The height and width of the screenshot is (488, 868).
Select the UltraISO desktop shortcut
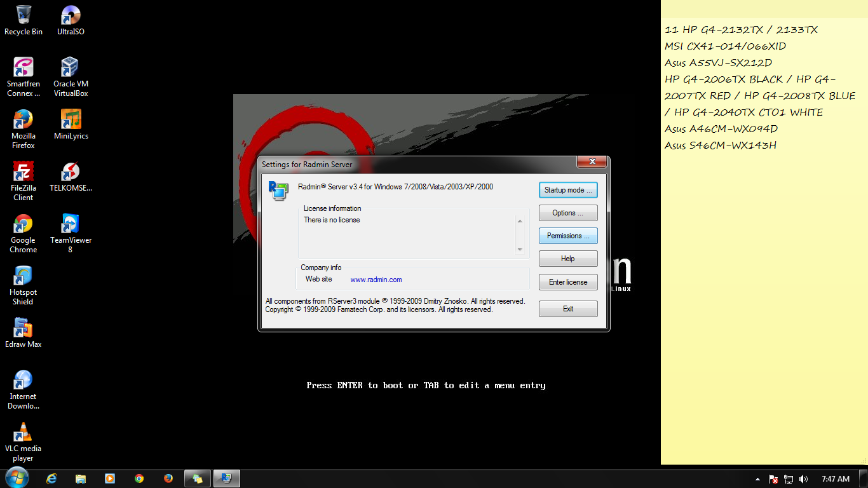(71, 20)
